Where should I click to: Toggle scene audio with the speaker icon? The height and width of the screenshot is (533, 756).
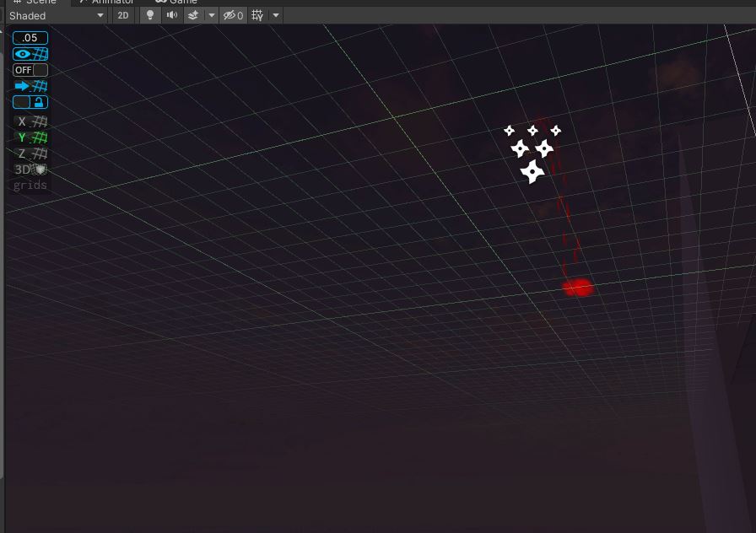tap(172, 14)
